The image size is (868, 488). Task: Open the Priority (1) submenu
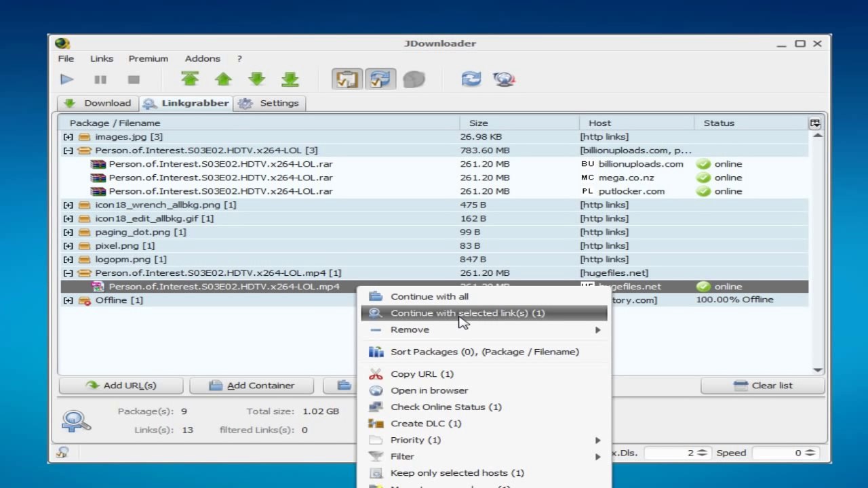(x=484, y=440)
